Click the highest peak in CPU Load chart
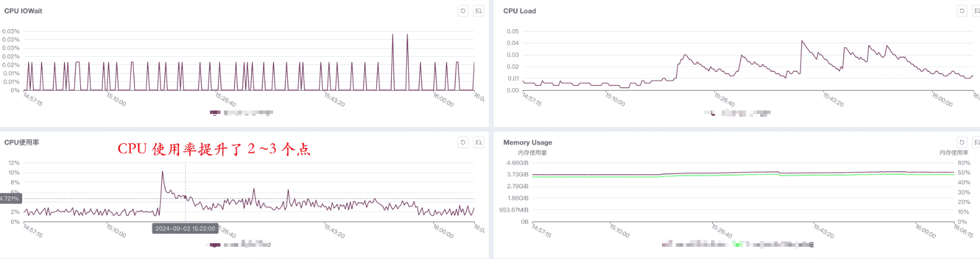Viewport: 980px width, 259px height. click(802, 42)
